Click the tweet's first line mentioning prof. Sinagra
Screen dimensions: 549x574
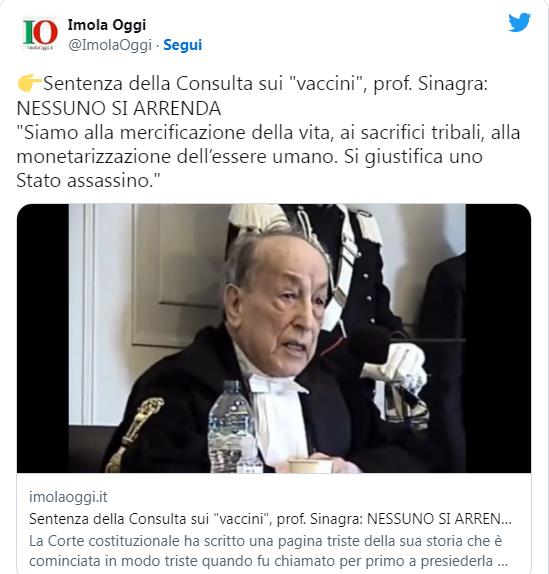(x=253, y=84)
